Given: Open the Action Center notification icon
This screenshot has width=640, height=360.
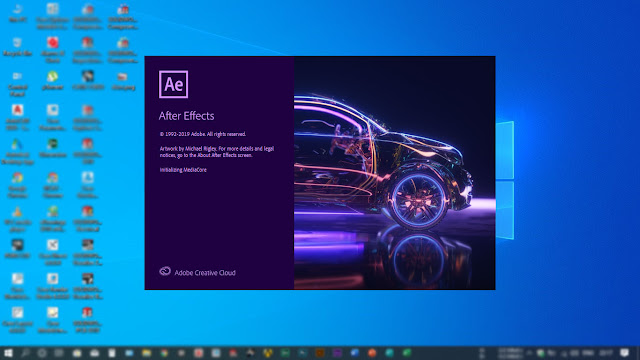Looking at the screenshot, I should click(624, 353).
